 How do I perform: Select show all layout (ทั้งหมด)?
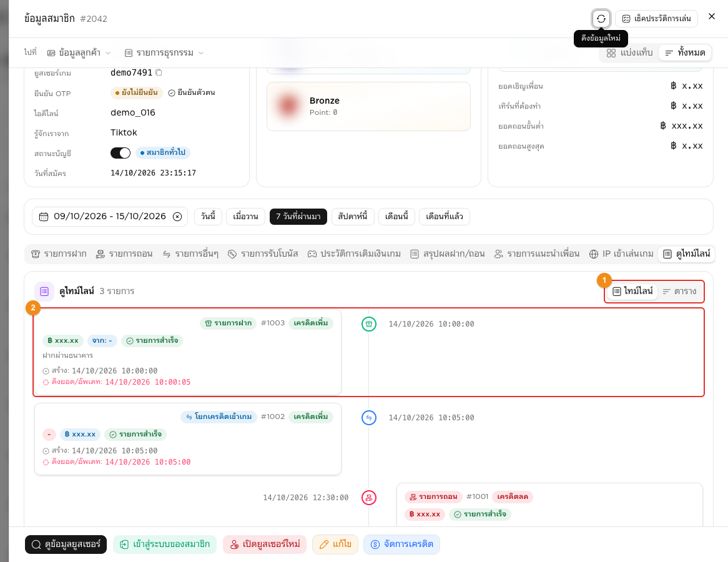[686, 52]
